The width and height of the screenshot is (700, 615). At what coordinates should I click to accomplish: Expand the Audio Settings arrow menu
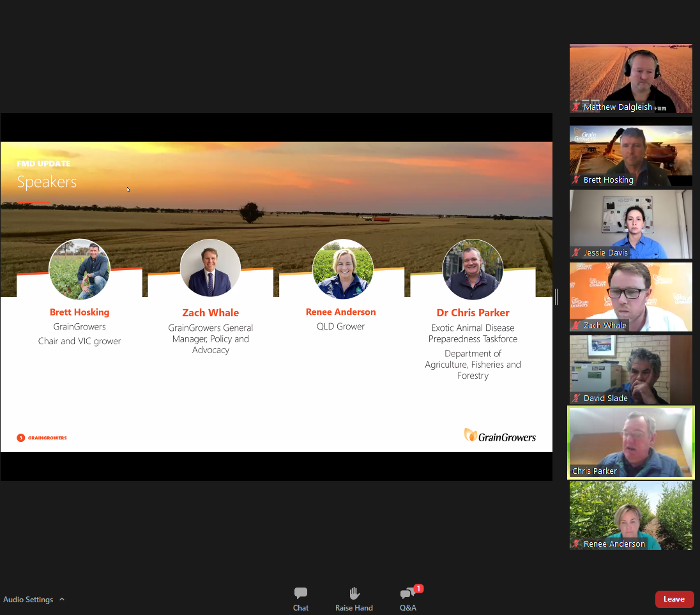[62, 599]
